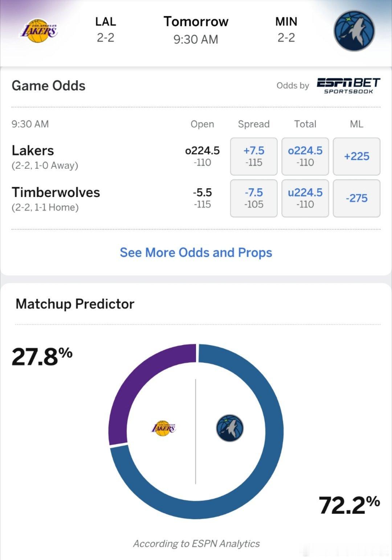Select the Timberwolves -275 moneyline
The width and height of the screenshot is (392, 560).
[356, 198]
